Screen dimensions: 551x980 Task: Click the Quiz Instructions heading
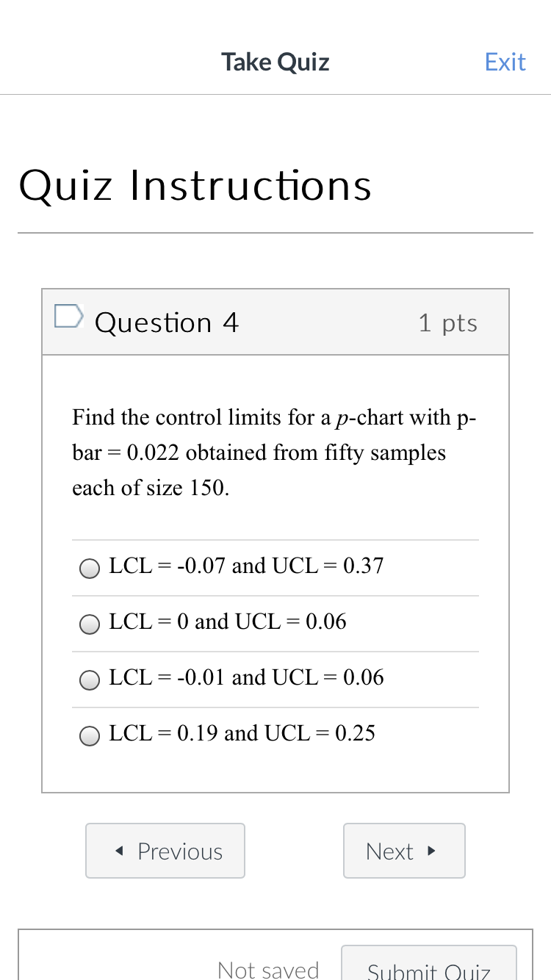[195, 185]
